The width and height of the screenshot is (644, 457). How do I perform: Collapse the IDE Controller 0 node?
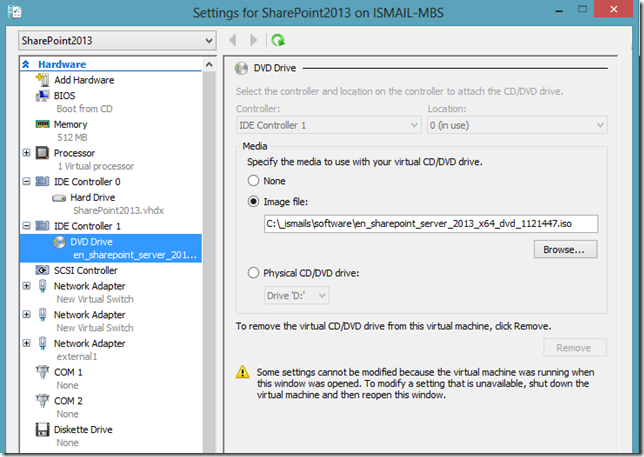click(x=26, y=181)
